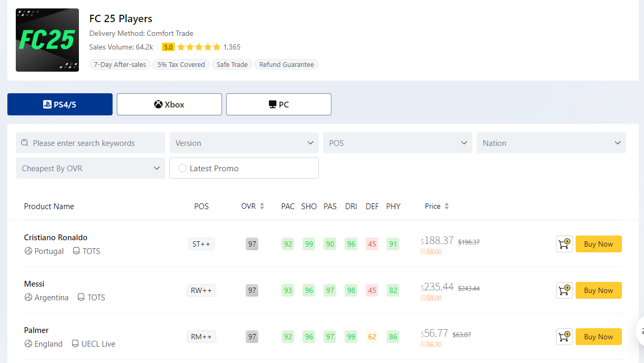The width and height of the screenshot is (644, 363).
Task: Sort by Price arrows icon
Action: [447, 206]
